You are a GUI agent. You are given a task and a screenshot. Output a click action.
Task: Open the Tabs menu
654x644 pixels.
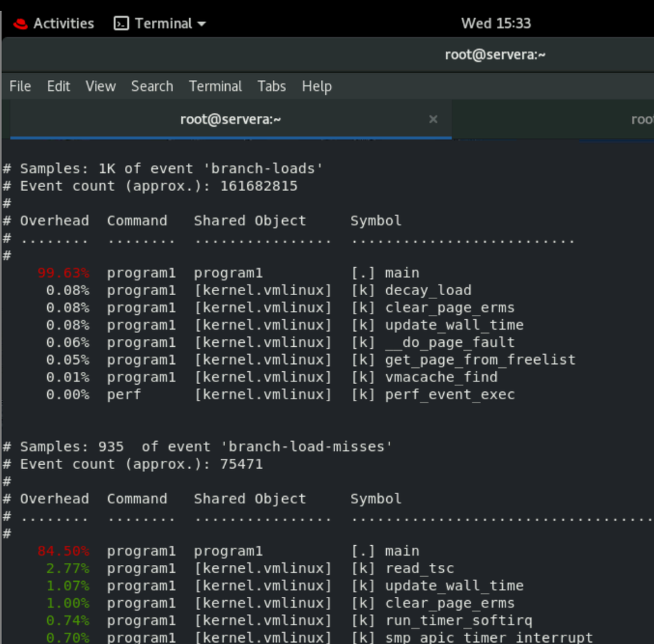(272, 86)
